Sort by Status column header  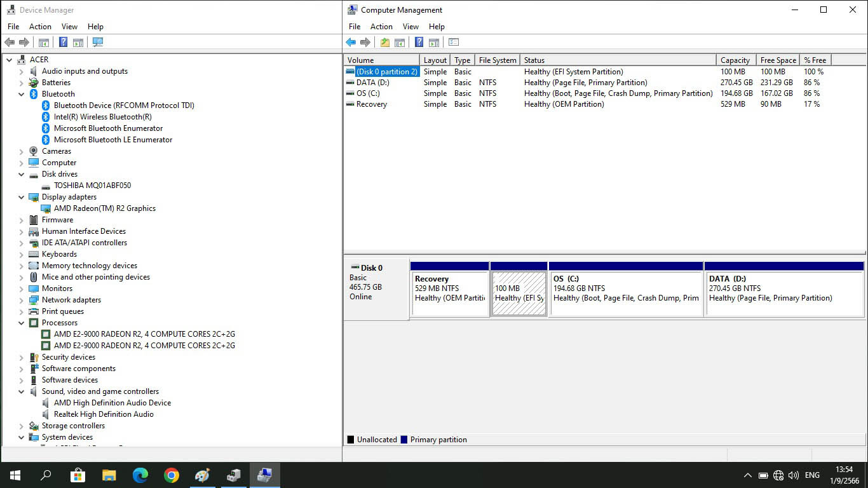point(618,60)
